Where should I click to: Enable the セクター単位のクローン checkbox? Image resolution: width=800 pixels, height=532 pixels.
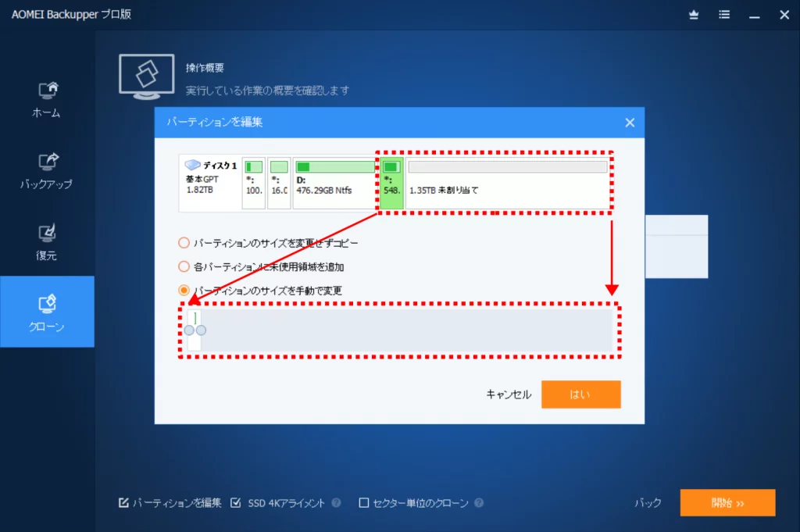click(x=363, y=503)
